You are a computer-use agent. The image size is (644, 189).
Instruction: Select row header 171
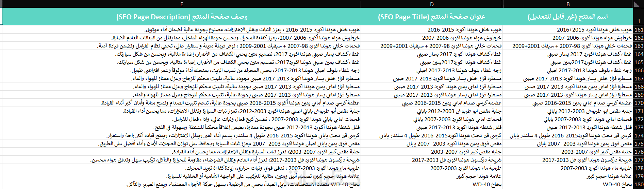coord(638,111)
